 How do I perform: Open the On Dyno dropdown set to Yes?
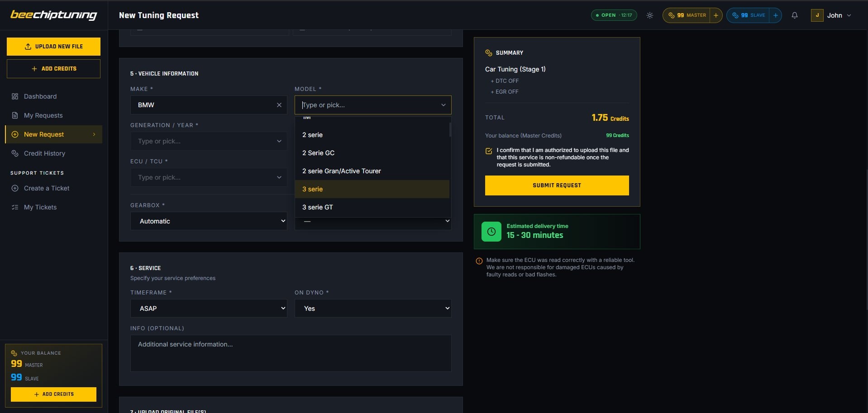373,309
